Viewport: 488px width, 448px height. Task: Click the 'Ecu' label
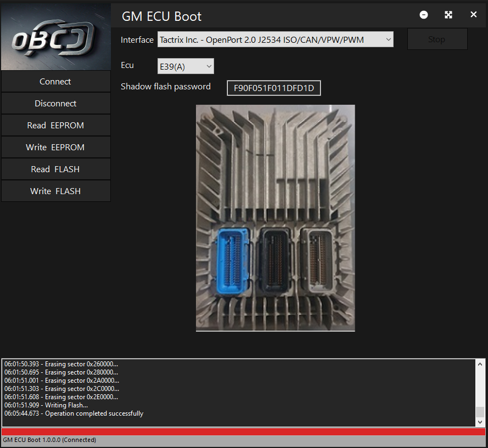[x=127, y=65]
